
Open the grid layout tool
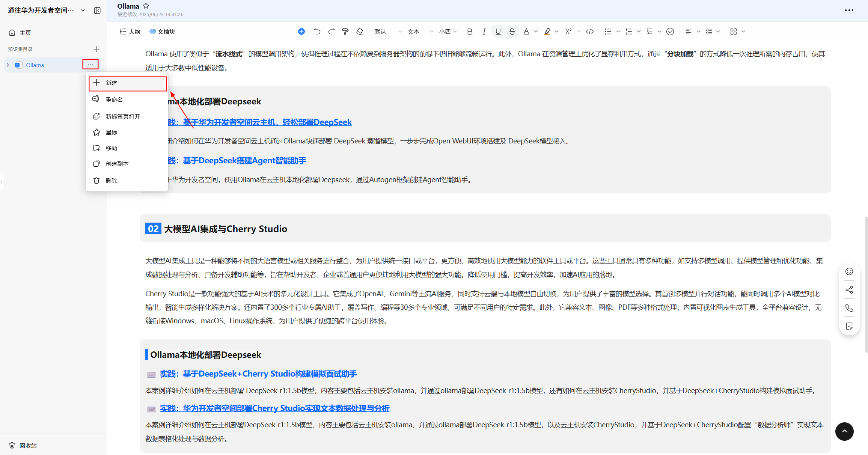(x=734, y=32)
